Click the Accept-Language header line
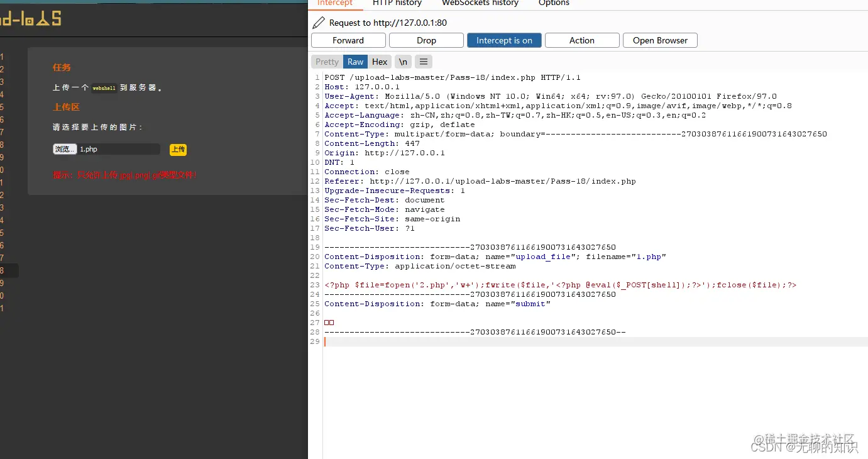Screen dimensions: 868x459 pyautogui.click(x=515, y=115)
